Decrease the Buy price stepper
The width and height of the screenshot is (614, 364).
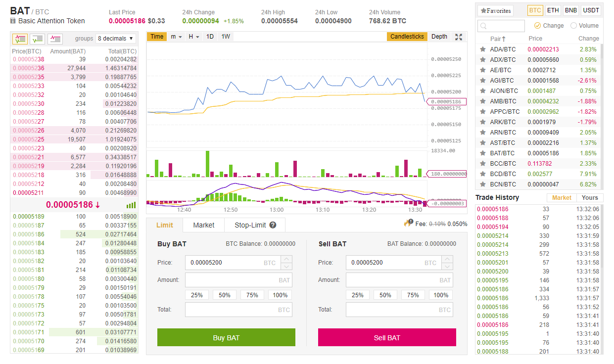[286, 266]
